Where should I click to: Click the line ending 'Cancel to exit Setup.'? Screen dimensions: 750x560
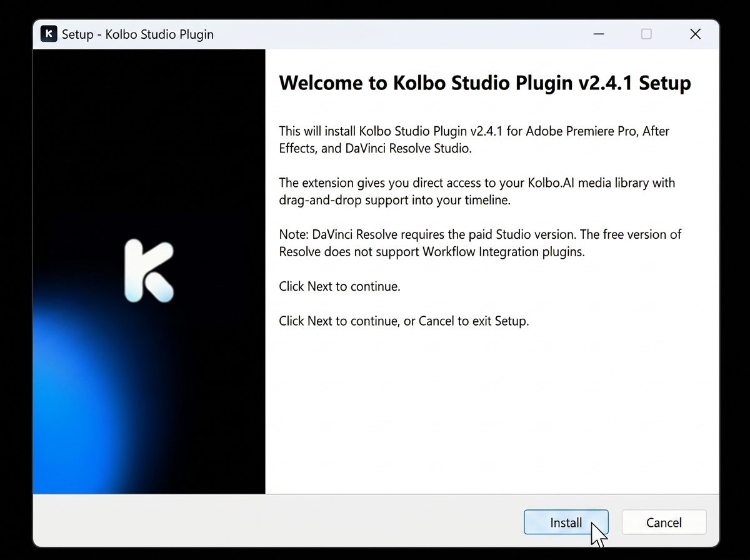click(404, 321)
